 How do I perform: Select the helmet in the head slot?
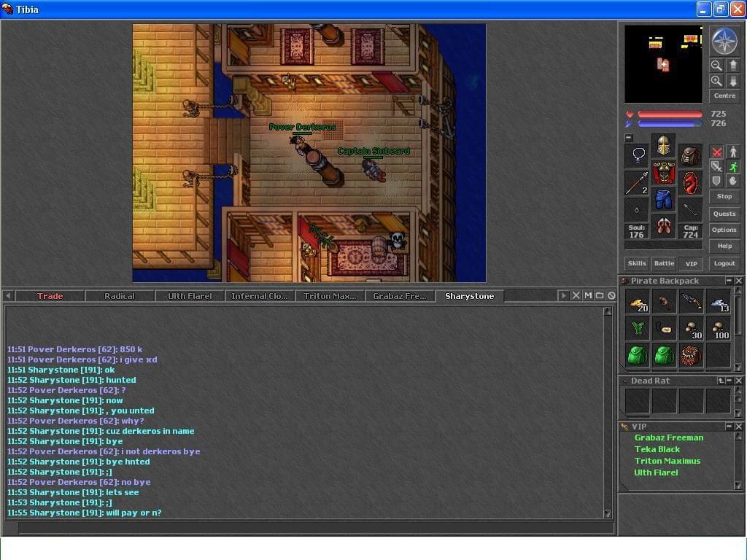[664, 145]
